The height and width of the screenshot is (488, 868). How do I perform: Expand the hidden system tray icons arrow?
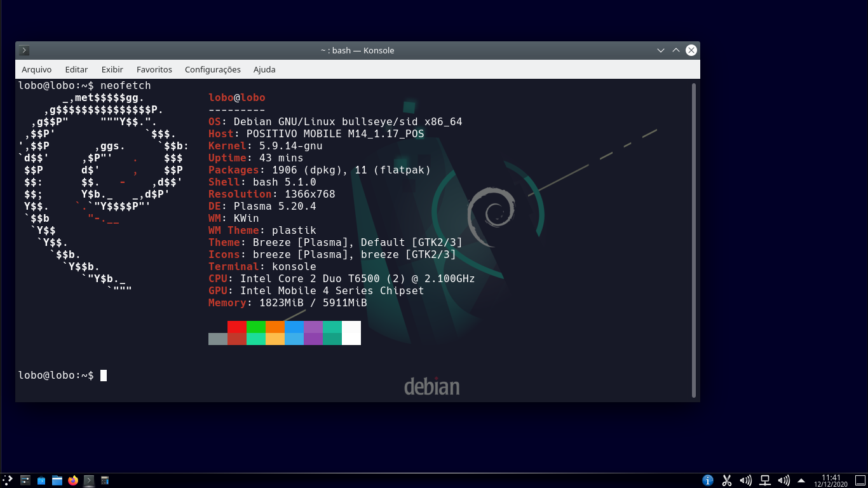pyautogui.click(x=800, y=480)
